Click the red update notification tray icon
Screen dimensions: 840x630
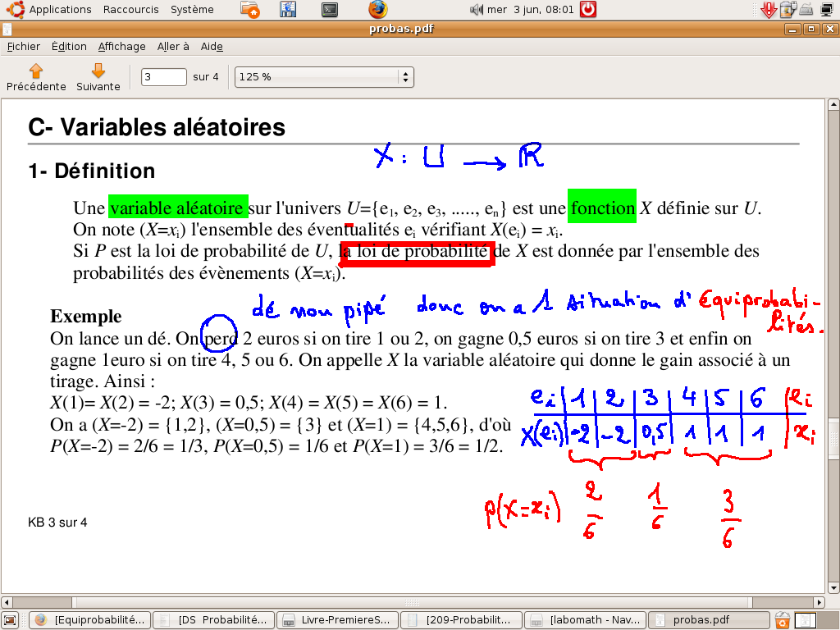[x=769, y=10]
